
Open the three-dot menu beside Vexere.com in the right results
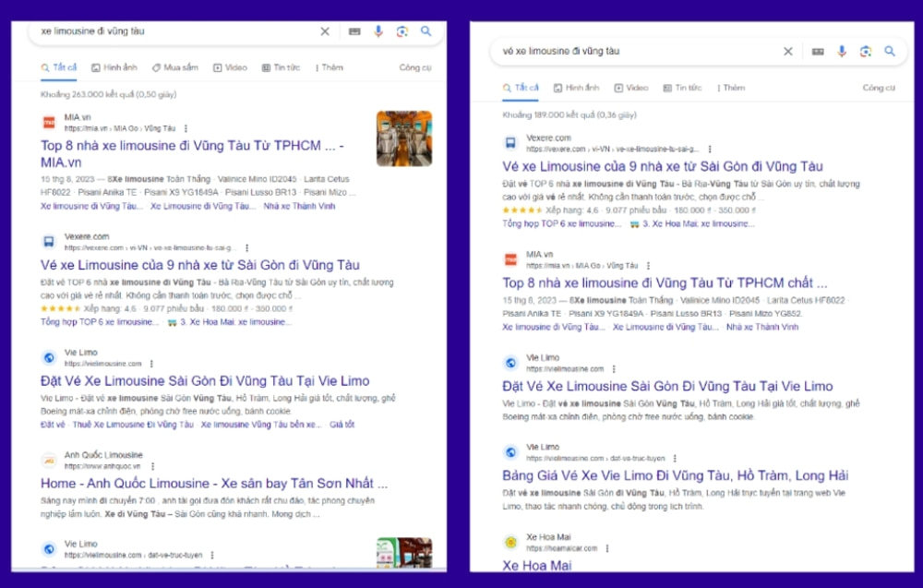click(x=709, y=149)
